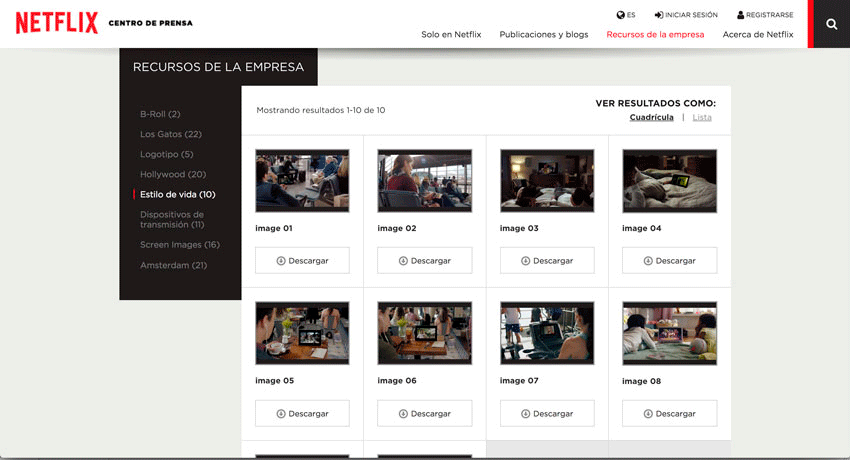Download image 06 with Descargar button

[424, 413]
